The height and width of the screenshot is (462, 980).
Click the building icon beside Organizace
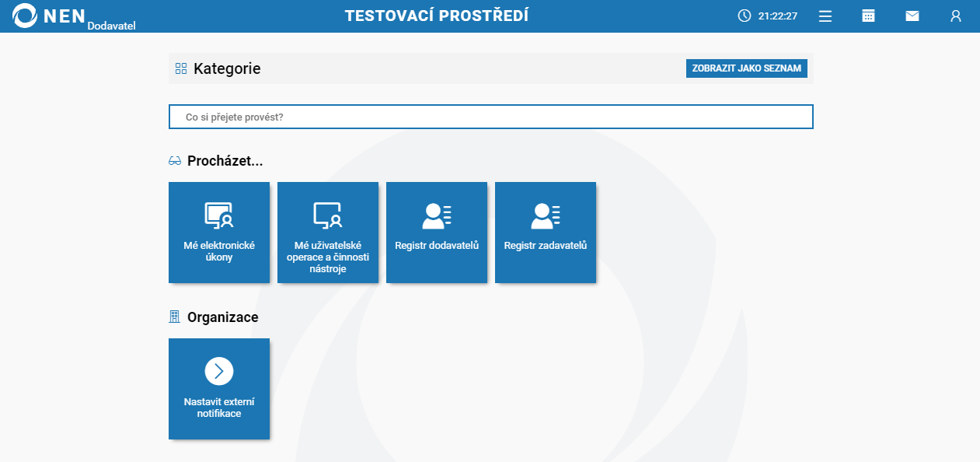(x=174, y=317)
